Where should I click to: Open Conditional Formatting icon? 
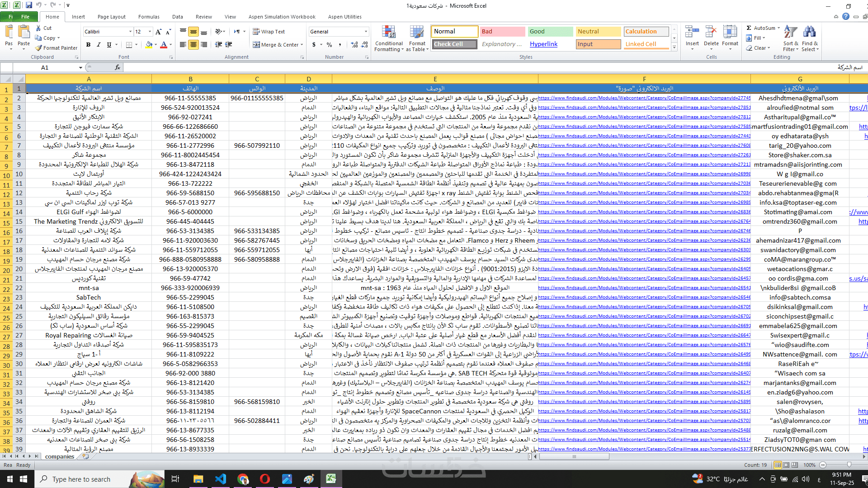tap(388, 33)
